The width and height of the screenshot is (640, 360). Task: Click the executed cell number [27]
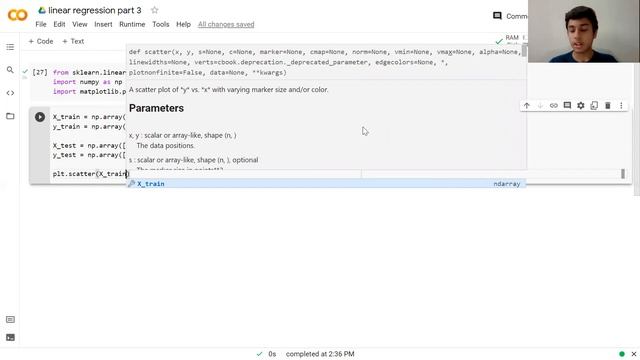coord(40,72)
